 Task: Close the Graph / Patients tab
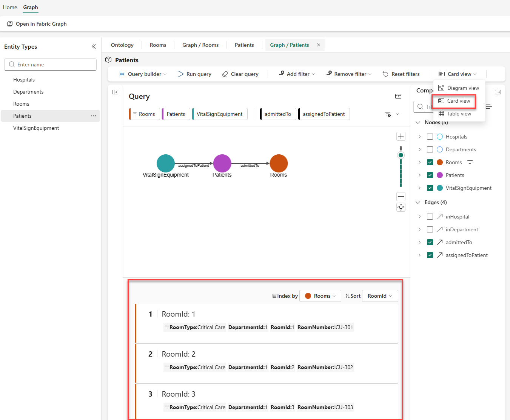[319, 45]
